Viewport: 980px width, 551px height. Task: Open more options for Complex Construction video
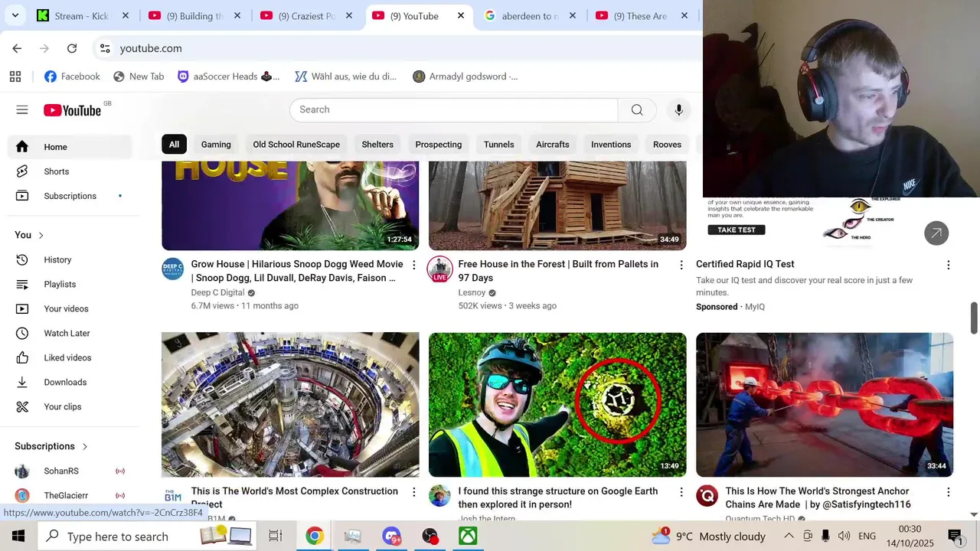[414, 492]
